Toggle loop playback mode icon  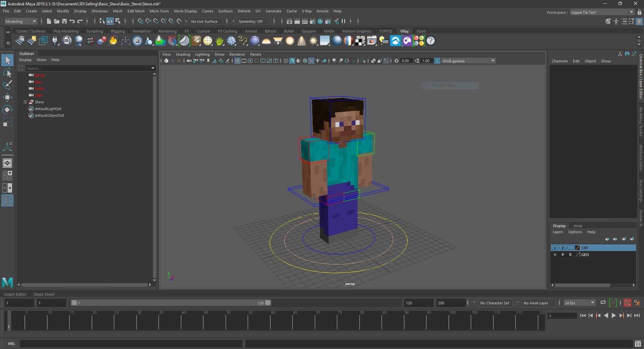tap(603, 303)
